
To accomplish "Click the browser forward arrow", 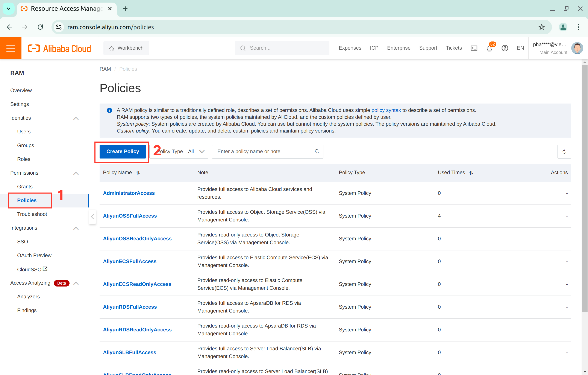I will 25,27.
